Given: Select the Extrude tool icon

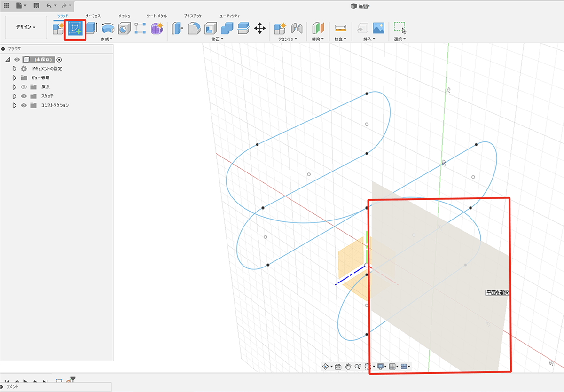Looking at the screenshot, I should click(x=91, y=29).
